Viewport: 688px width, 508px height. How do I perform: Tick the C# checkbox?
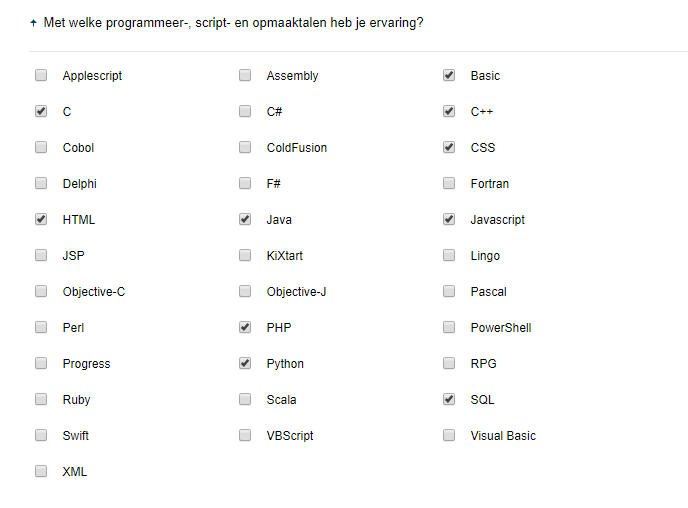(245, 111)
